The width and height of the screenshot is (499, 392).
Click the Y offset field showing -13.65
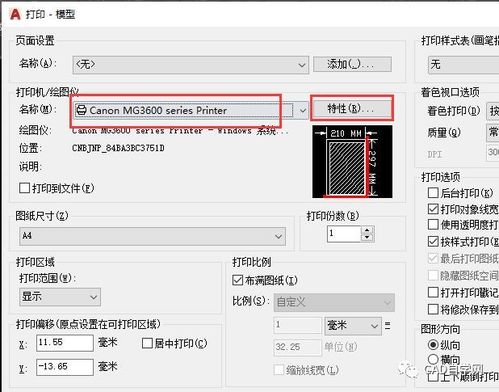coord(65,367)
